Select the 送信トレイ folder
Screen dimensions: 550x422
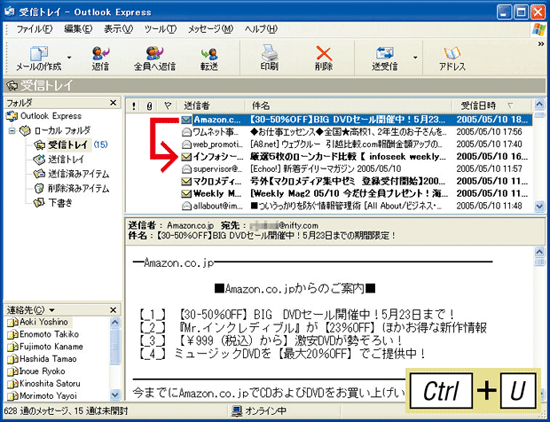pyautogui.click(x=59, y=160)
